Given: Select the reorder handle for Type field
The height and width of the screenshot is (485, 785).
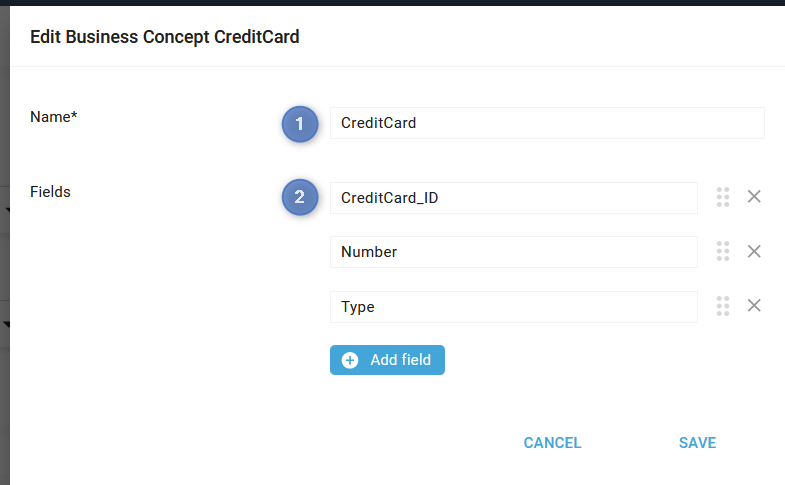Looking at the screenshot, I should pyautogui.click(x=722, y=306).
